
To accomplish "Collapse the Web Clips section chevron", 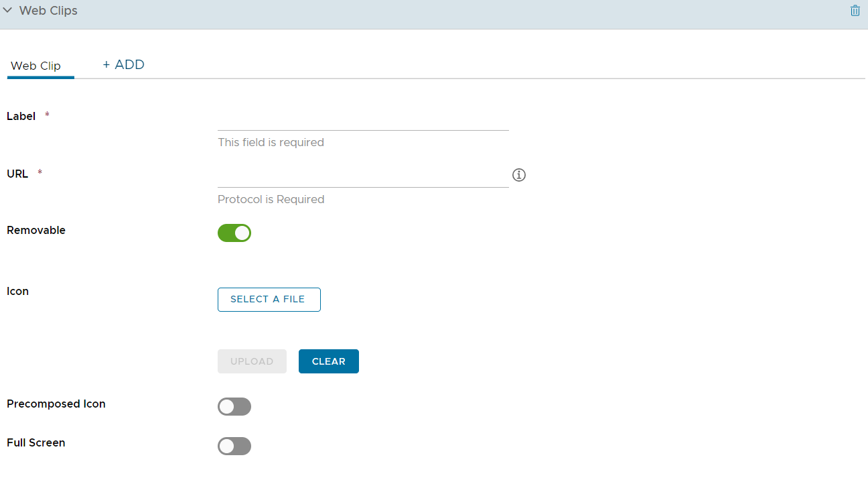I will pyautogui.click(x=7, y=11).
